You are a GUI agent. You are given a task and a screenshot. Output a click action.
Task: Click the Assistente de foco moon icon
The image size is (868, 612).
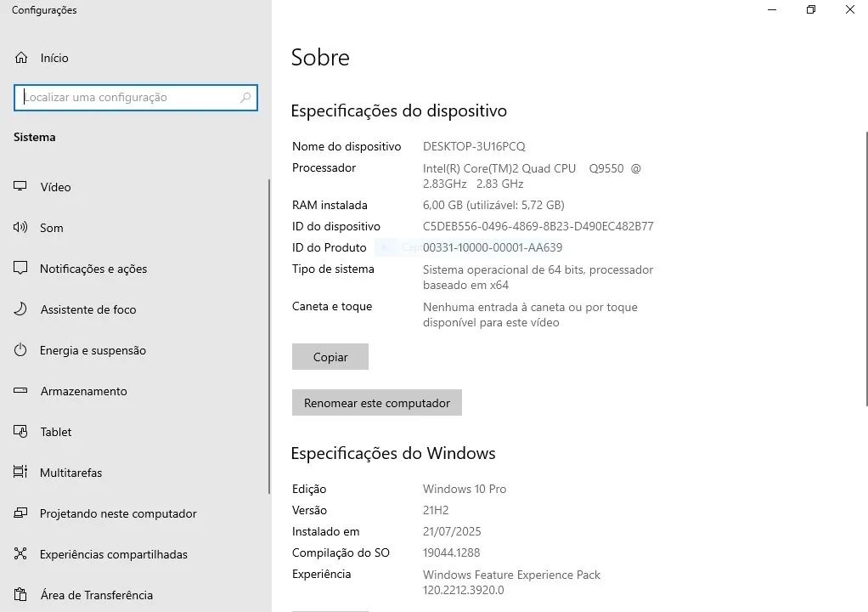point(20,309)
